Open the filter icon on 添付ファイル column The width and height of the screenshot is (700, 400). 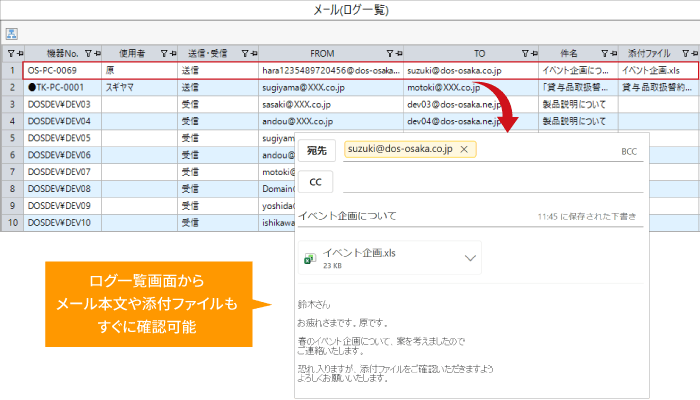click(686, 54)
